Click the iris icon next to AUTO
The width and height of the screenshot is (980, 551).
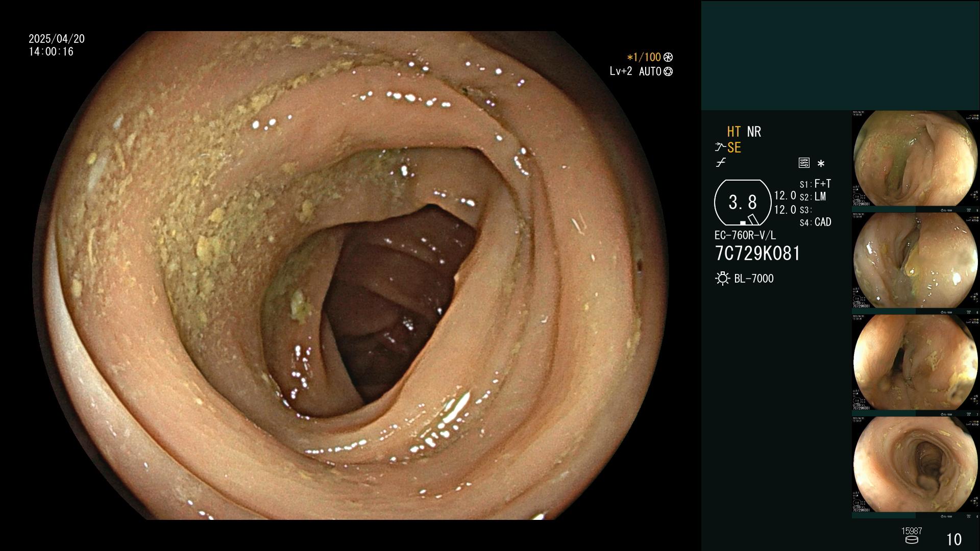668,71
